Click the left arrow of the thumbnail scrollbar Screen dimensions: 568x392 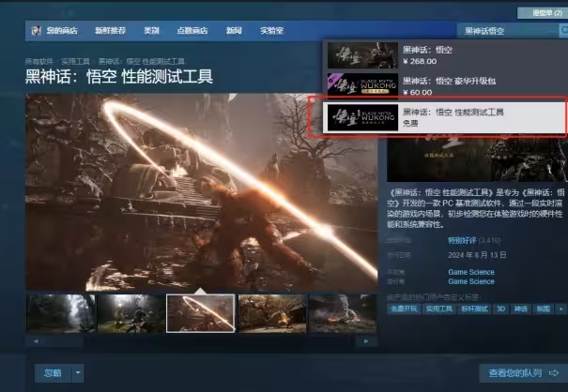(x=36, y=341)
